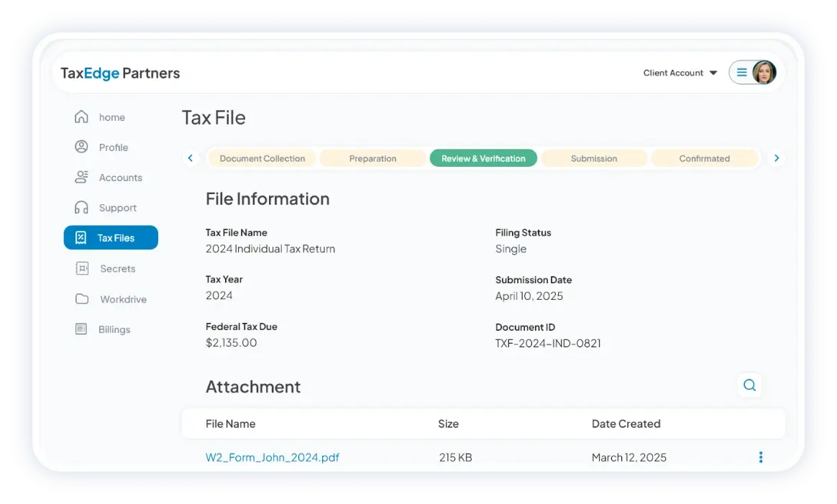Click the Billings icon in the sidebar
The width and height of the screenshot is (837, 504).
(x=83, y=329)
